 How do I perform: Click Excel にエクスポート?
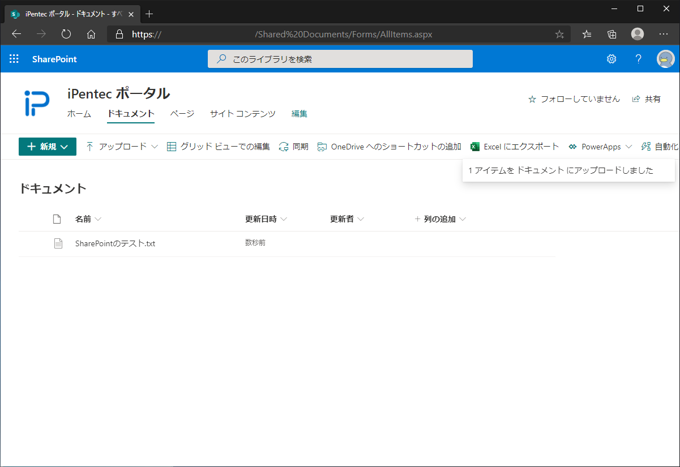point(515,147)
